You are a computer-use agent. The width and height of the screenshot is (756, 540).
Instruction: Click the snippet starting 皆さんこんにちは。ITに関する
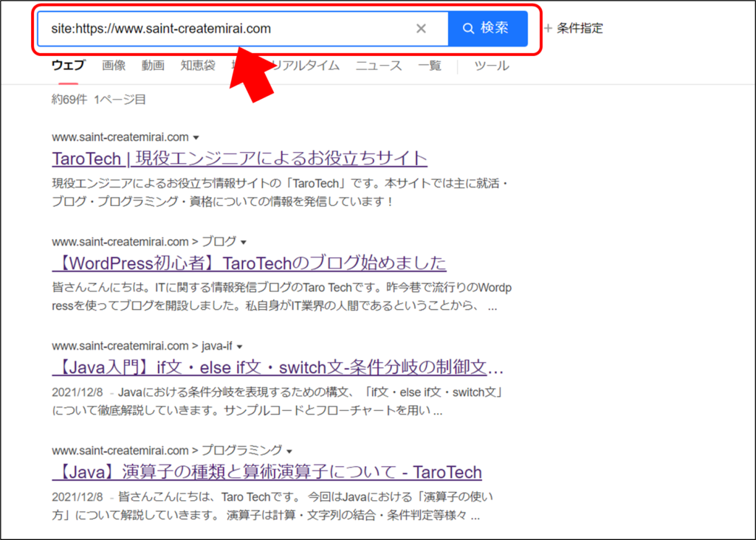pos(281,297)
